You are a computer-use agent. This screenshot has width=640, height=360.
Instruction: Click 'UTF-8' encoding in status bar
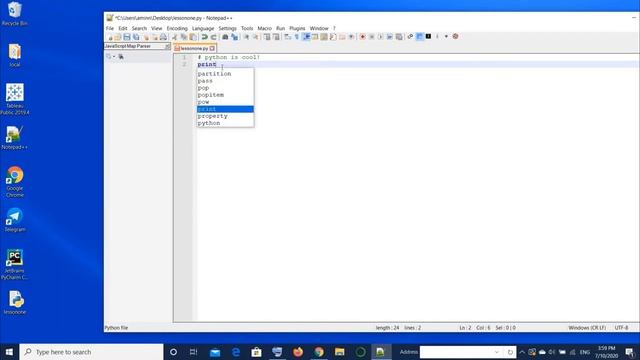click(621, 328)
